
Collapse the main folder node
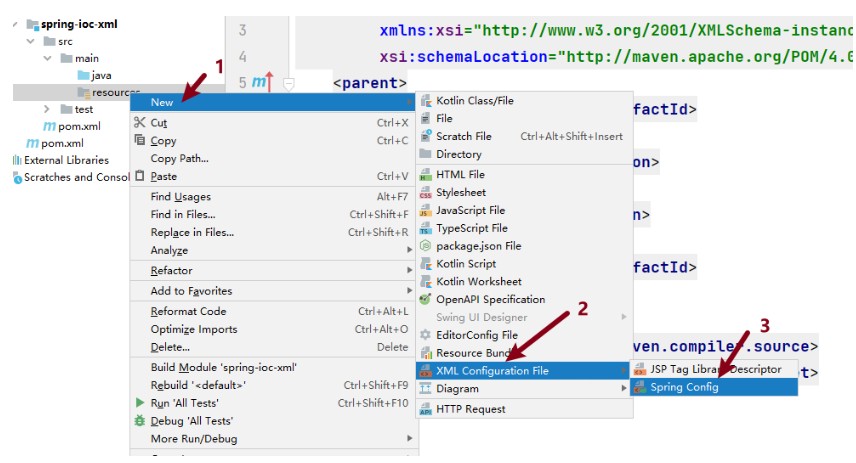click(x=48, y=58)
